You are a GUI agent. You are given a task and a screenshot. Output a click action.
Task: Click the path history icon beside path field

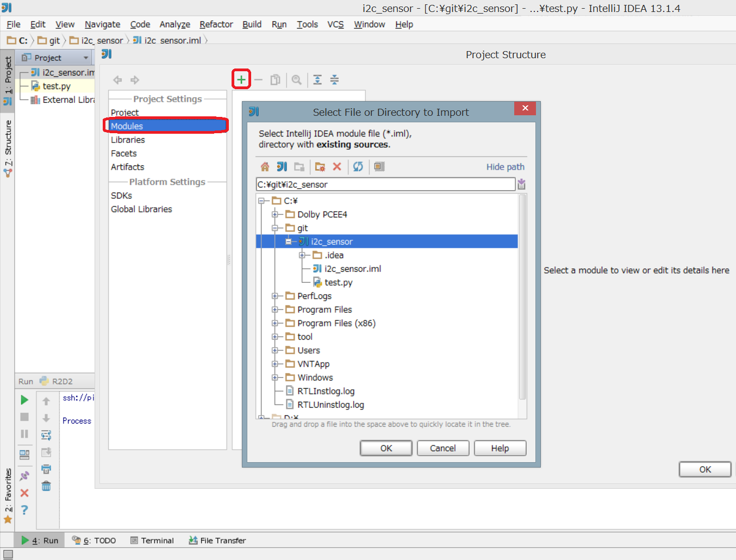pyautogui.click(x=521, y=184)
